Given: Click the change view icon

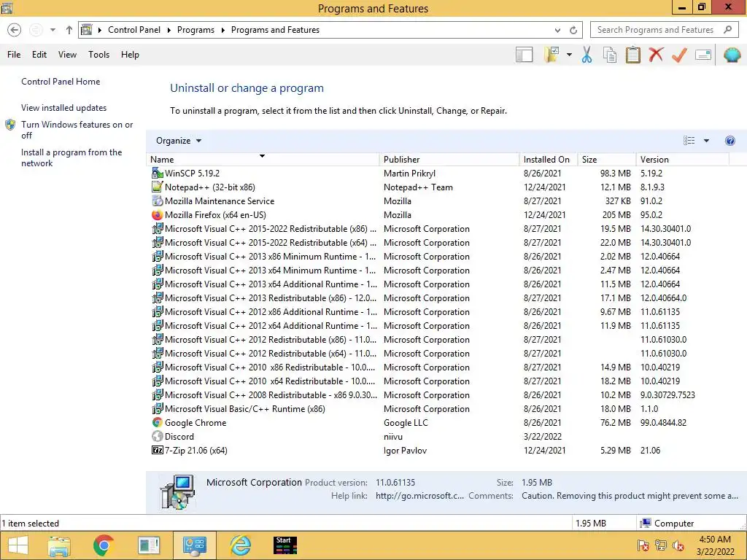Looking at the screenshot, I should (689, 141).
